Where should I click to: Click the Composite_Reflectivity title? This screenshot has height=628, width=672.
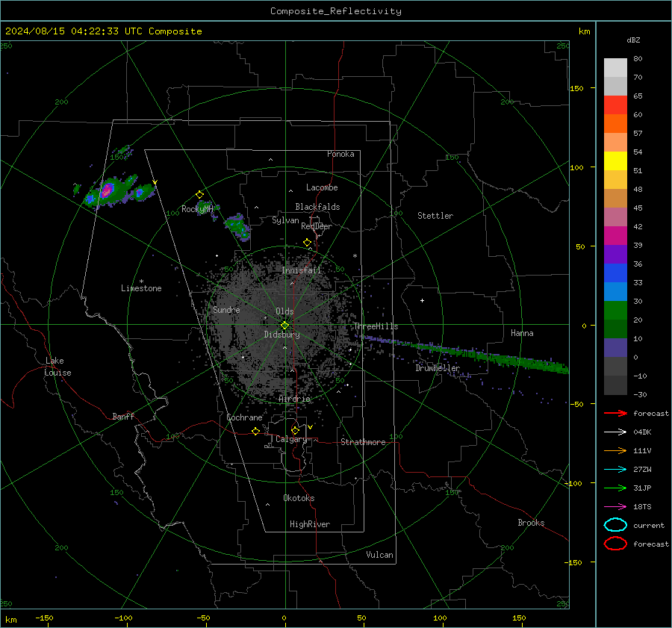click(336, 11)
